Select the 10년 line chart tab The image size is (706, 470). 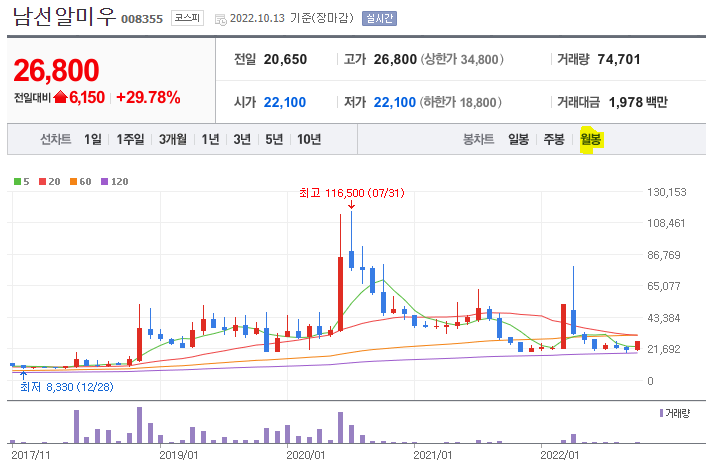(x=309, y=139)
